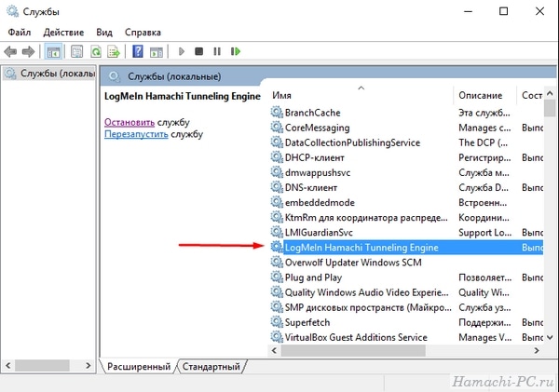Switch to the Стандартный tab

point(211,366)
